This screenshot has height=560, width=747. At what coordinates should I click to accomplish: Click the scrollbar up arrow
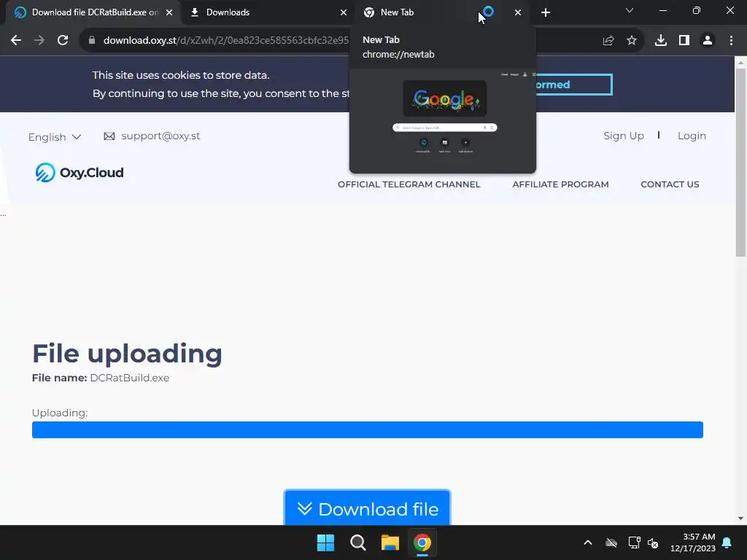[x=740, y=63]
